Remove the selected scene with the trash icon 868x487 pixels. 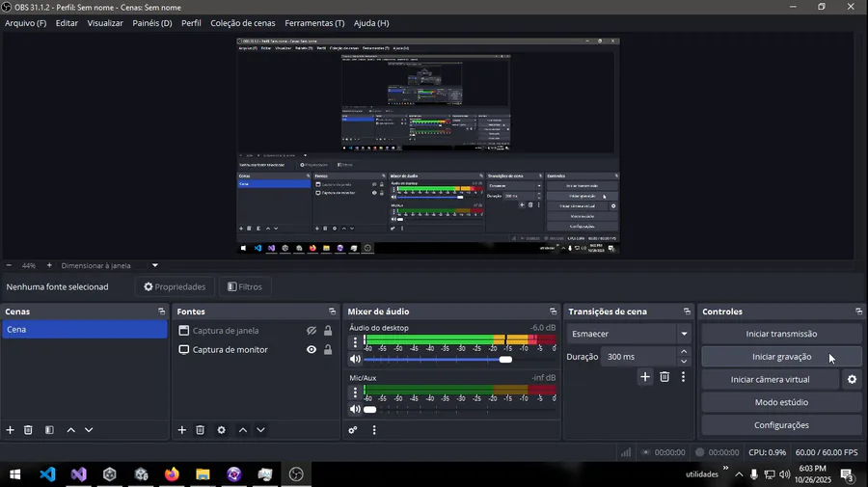[28, 430]
